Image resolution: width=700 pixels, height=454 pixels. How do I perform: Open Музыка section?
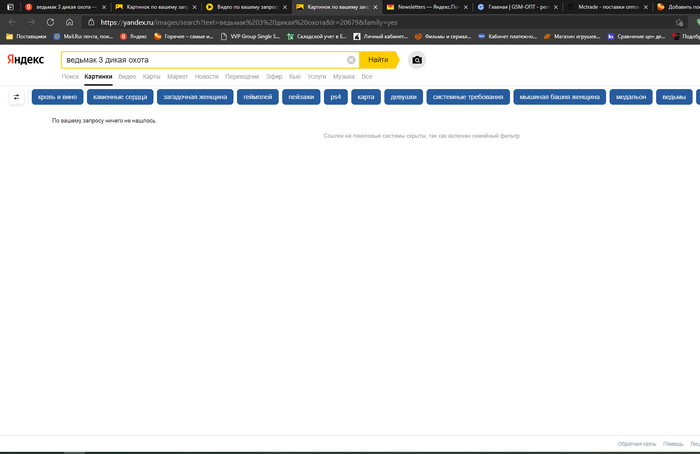click(344, 77)
